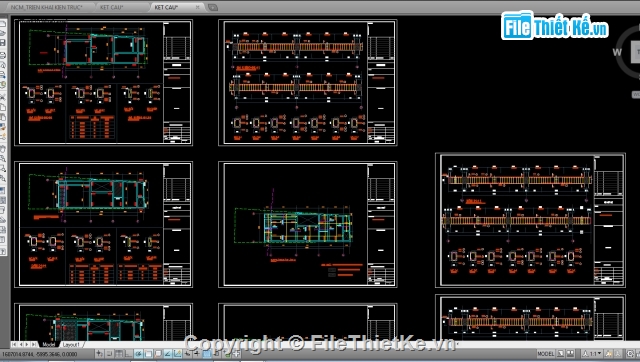This screenshot has height=362, width=640.
Task: Click the Copy clipboard icon
Action: click(2, 107)
